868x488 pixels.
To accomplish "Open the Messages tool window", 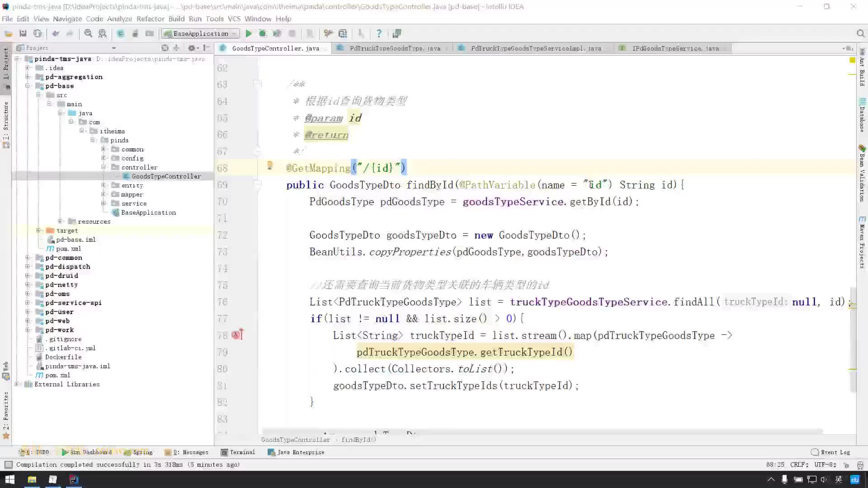I will tap(187, 452).
